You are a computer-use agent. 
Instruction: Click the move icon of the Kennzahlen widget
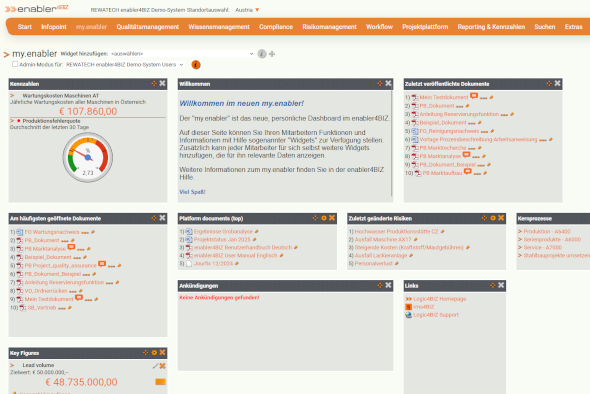pos(154,84)
